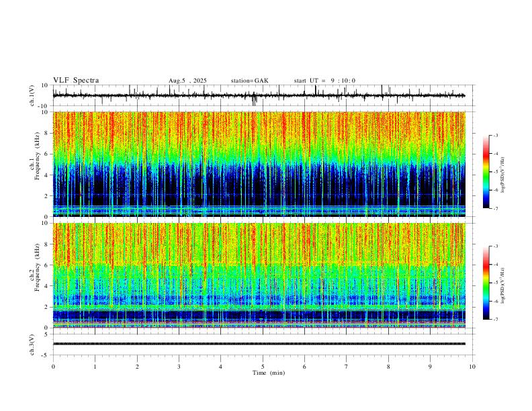Click the time axis tick label "7"
Image resolution: width=532 pixels, height=411 pixels.
pyautogui.click(x=347, y=367)
